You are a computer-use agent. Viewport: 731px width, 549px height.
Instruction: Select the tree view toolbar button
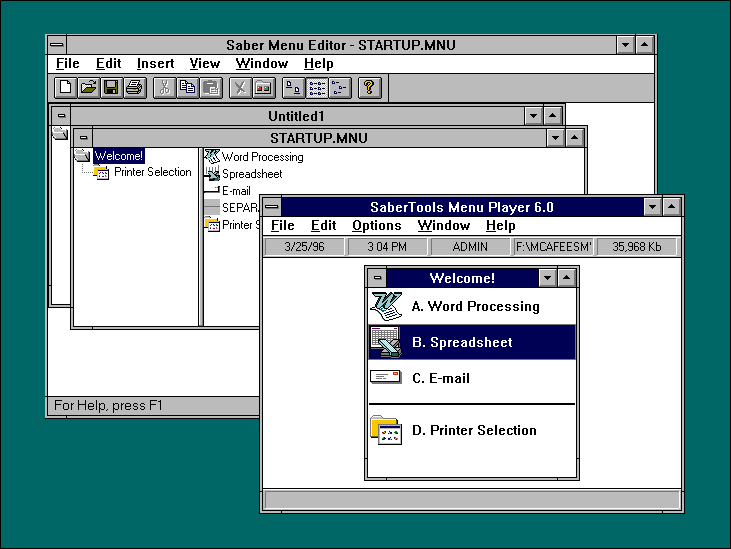[x=340, y=88]
